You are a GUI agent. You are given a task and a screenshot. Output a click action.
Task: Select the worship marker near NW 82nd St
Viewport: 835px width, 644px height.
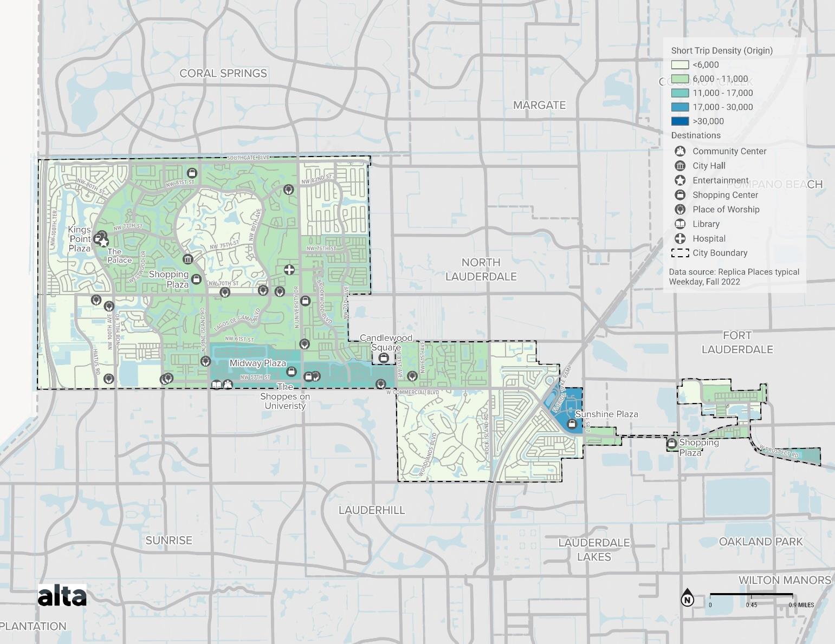pos(289,189)
